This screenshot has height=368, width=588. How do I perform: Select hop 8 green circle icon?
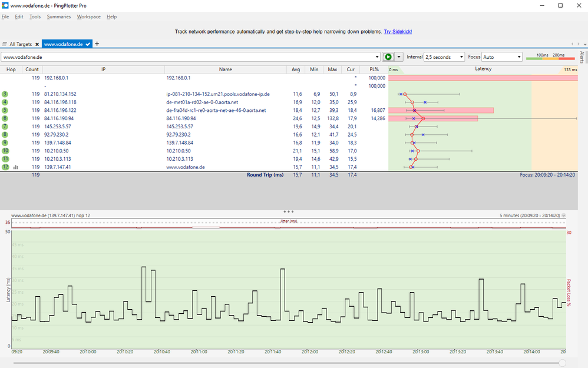[5, 134]
